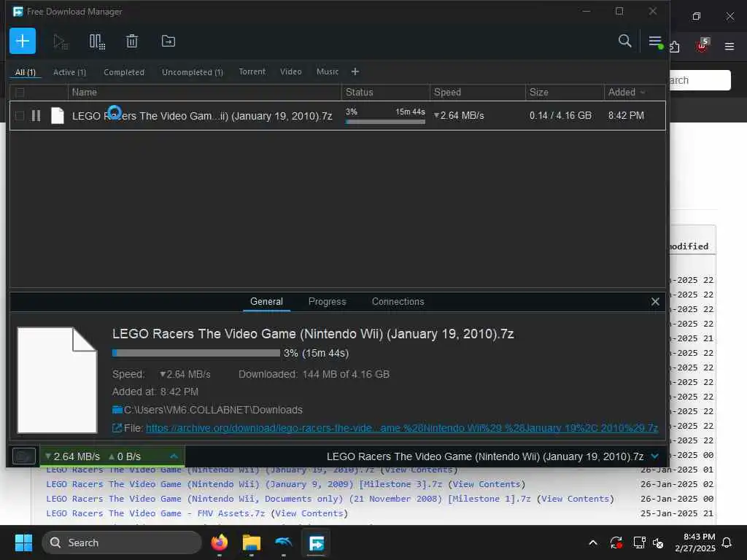Click the sync update tray icon
Screen dimensions: 747x560
point(616,542)
